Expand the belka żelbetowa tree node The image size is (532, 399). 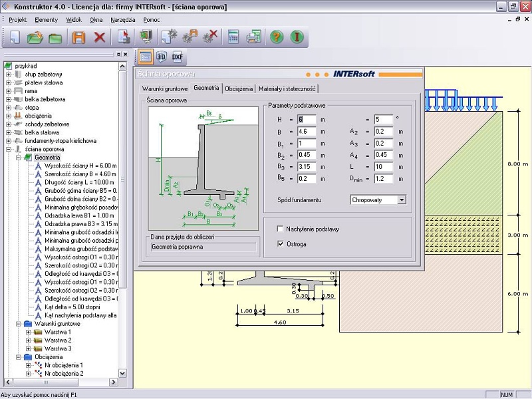pyautogui.click(x=9, y=99)
